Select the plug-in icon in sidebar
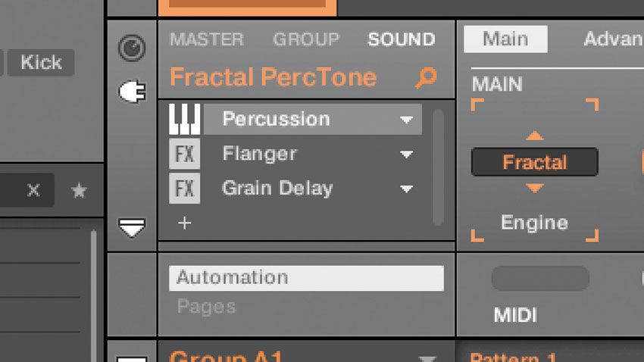 coord(132,91)
